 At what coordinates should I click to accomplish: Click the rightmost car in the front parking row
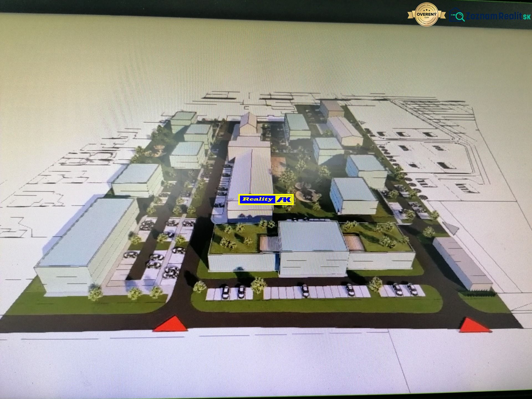412,289
